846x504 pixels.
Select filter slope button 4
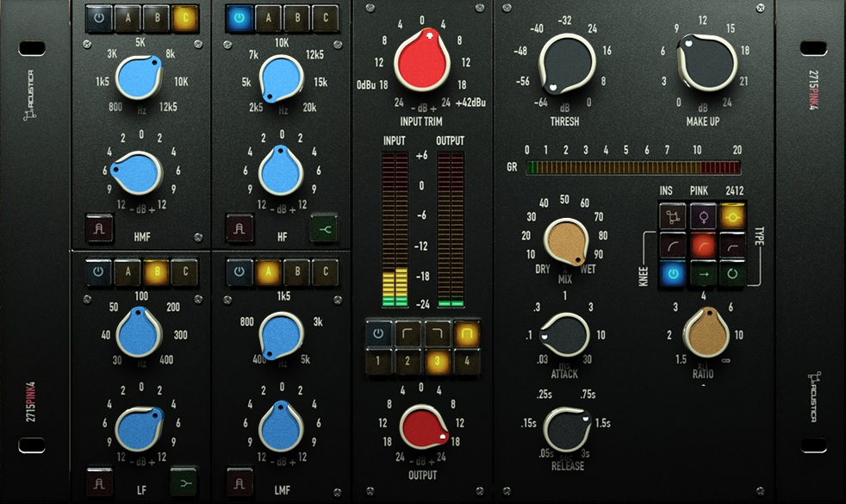(x=466, y=361)
